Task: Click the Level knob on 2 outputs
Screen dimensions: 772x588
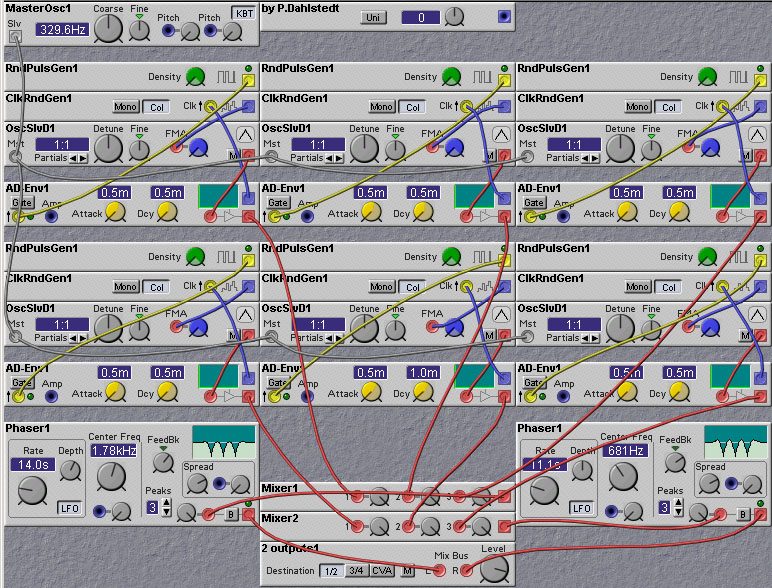Action: 493,569
